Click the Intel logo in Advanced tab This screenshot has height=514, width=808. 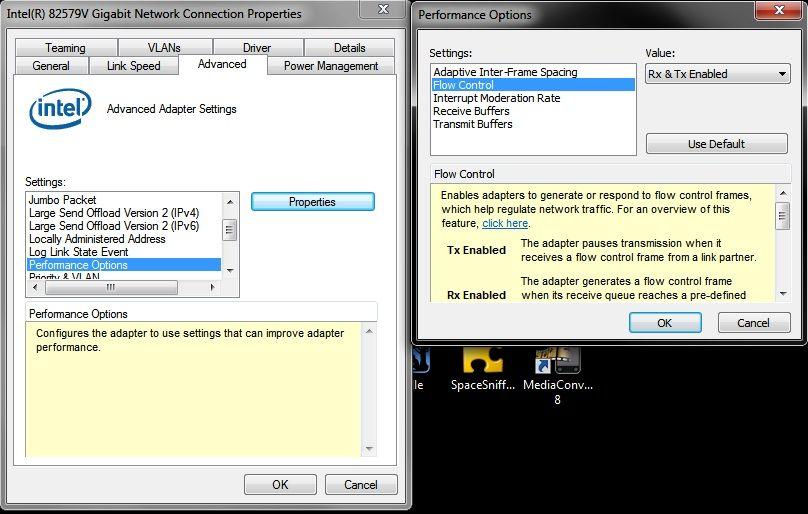point(60,108)
